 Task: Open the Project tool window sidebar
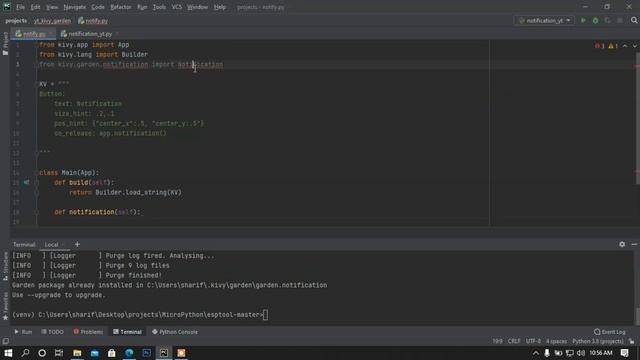click(x=5, y=43)
